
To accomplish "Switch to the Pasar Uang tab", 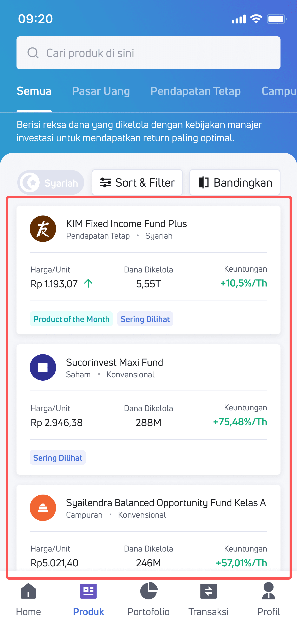I will 101,91.
